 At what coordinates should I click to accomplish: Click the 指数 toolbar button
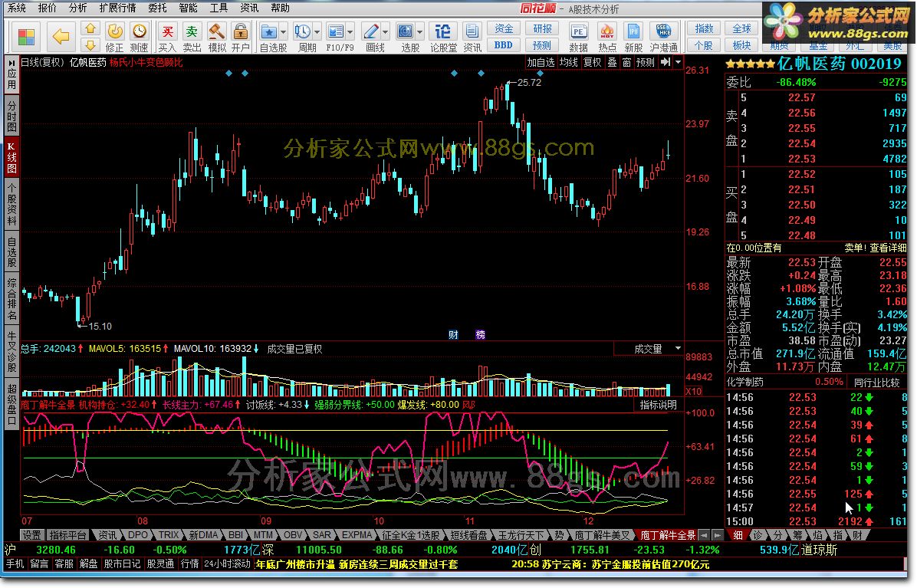(x=704, y=28)
